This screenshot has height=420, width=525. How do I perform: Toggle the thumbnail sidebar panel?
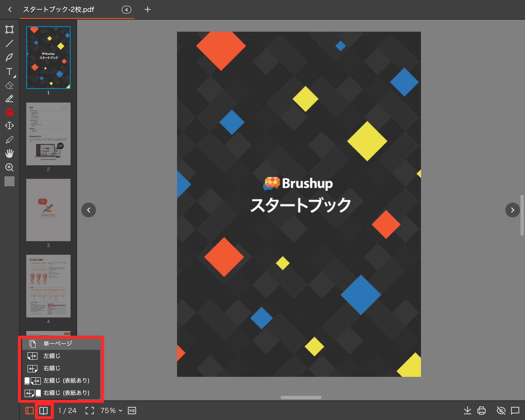(30, 411)
